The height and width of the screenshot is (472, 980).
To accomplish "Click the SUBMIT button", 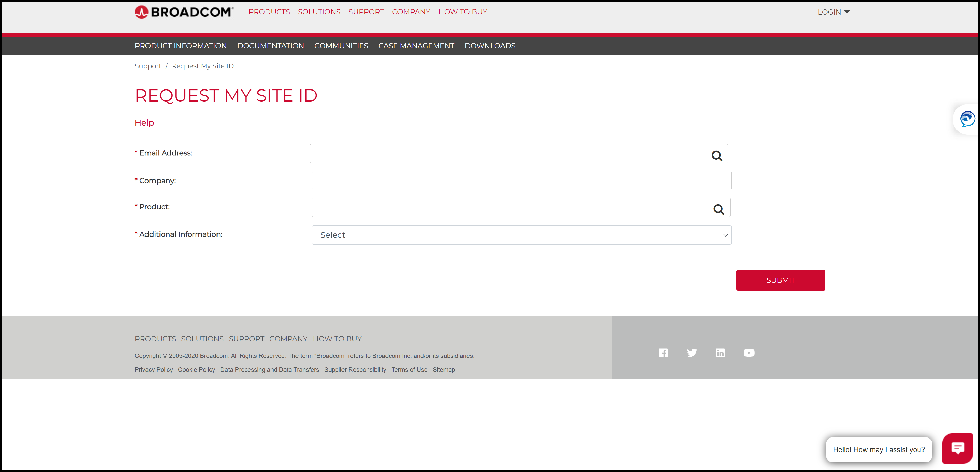I will click(781, 280).
